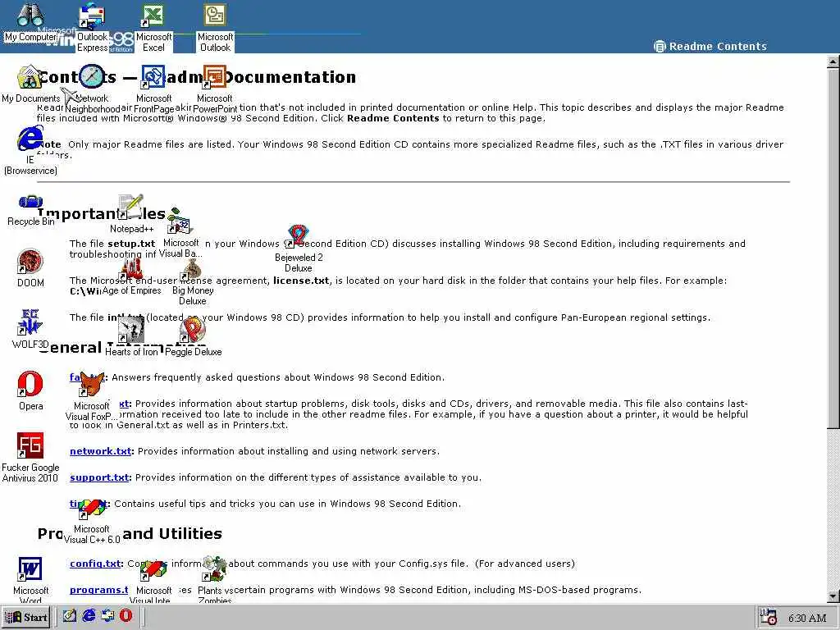Open the Network Neighborhood desktop icon
The width and height of the screenshot is (840, 630).
[92, 89]
